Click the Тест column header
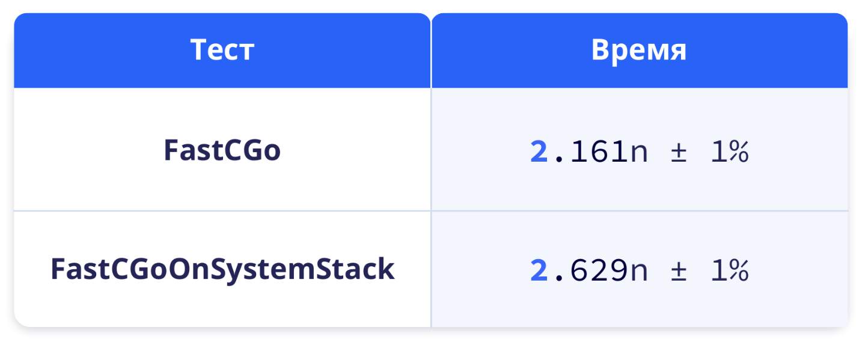The height and width of the screenshot is (345, 868). point(222,50)
